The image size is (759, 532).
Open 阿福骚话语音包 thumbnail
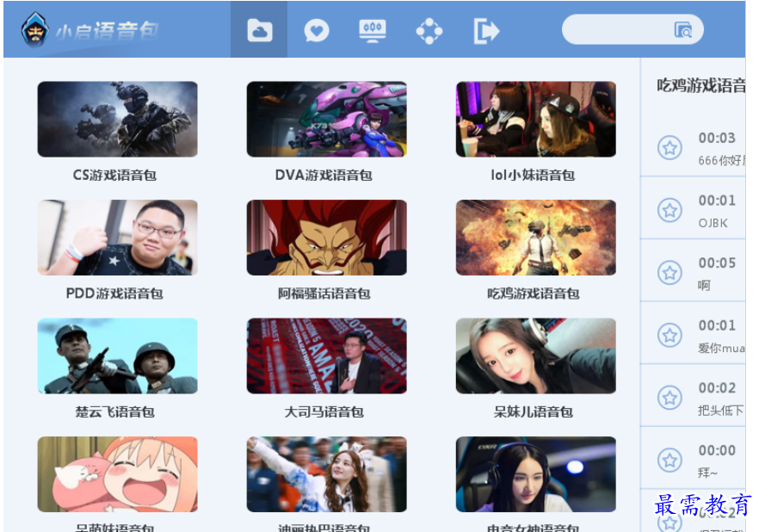point(327,238)
